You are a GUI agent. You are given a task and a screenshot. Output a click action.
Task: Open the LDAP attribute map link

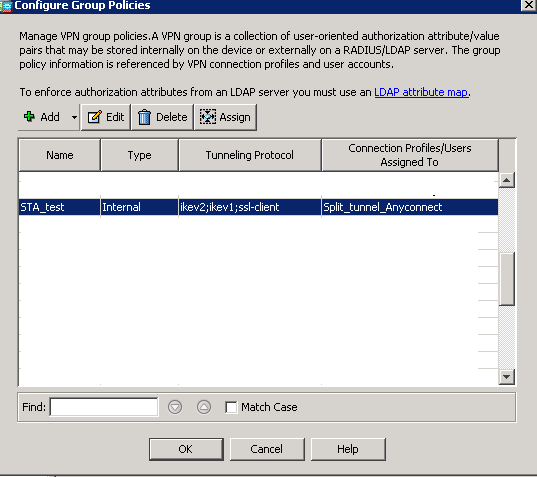(x=421, y=92)
